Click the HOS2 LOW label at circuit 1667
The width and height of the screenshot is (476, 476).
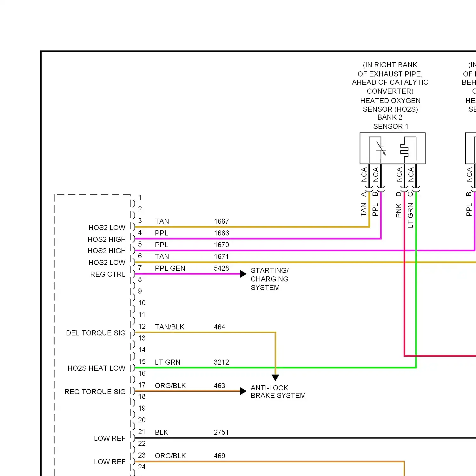pyautogui.click(x=107, y=228)
